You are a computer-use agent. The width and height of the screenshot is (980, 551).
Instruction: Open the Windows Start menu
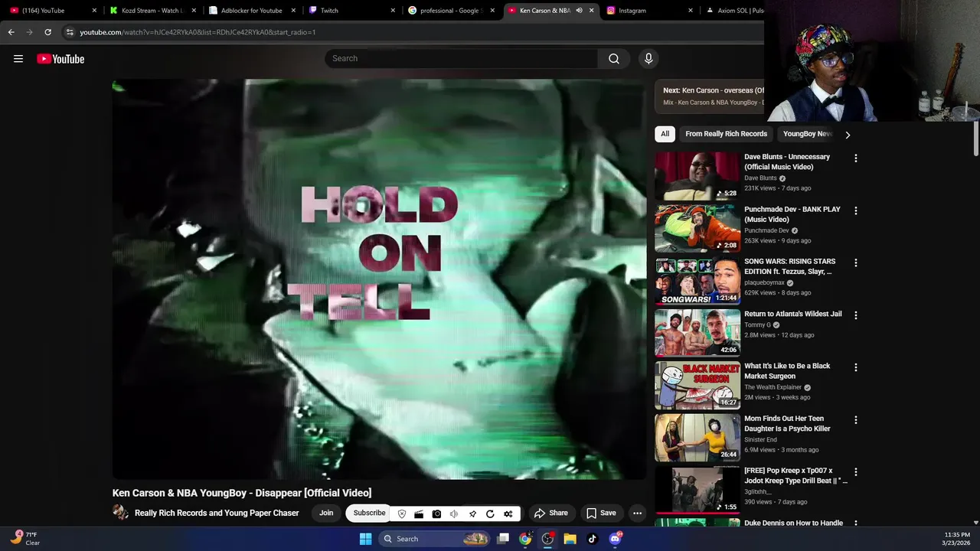365,539
